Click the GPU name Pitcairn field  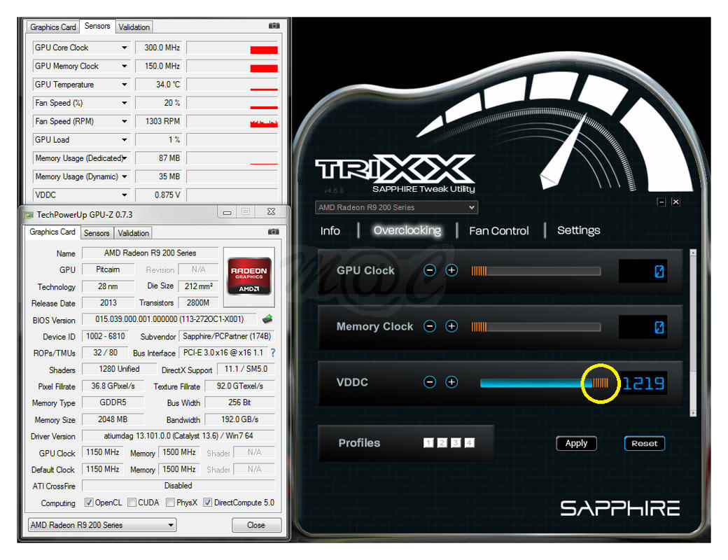pos(108,269)
